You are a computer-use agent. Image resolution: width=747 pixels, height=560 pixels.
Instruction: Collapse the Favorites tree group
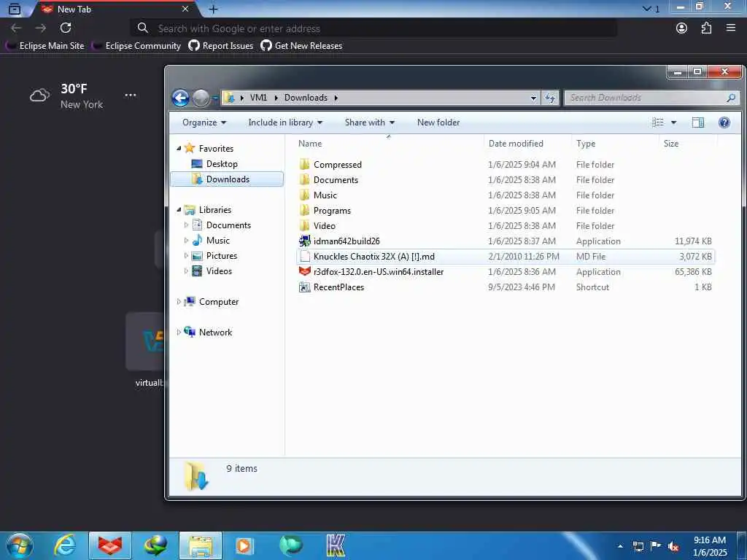point(179,149)
